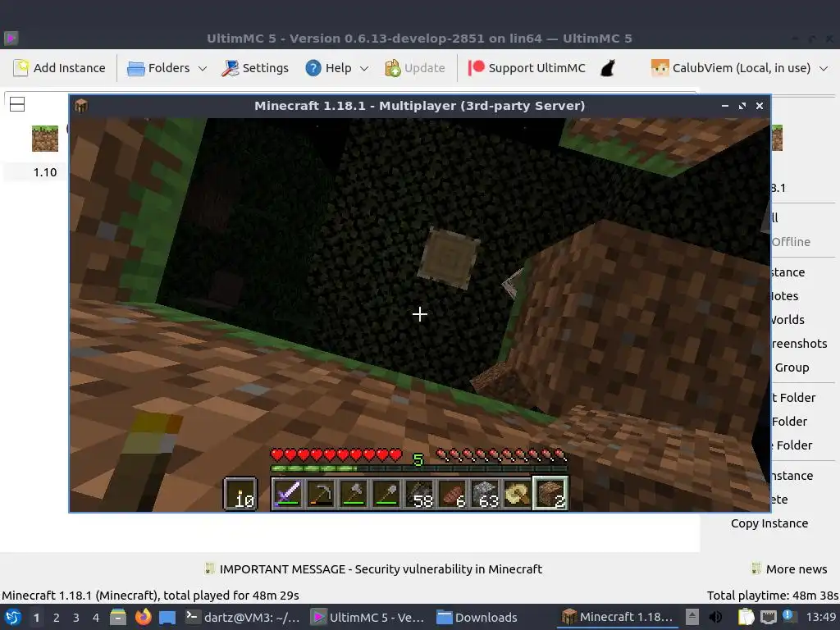Switch to workspace 3
Viewport: 840px width, 630px height.
(x=76, y=618)
